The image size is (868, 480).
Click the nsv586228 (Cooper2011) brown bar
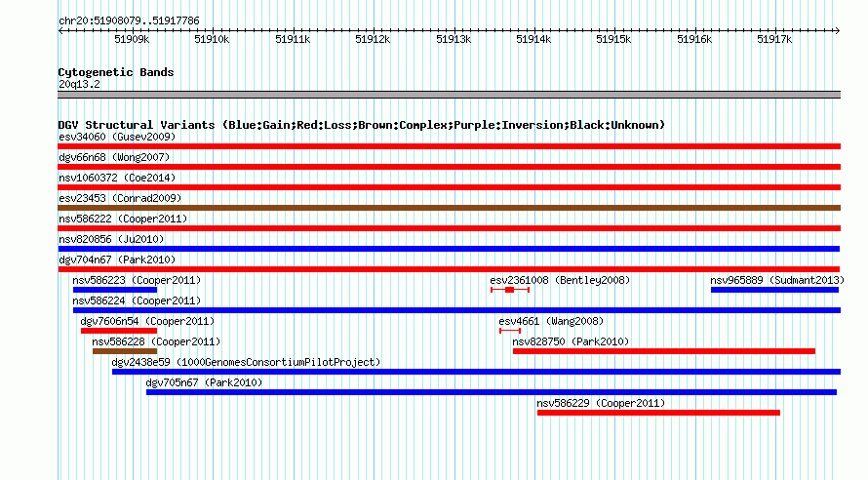[125, 351]
